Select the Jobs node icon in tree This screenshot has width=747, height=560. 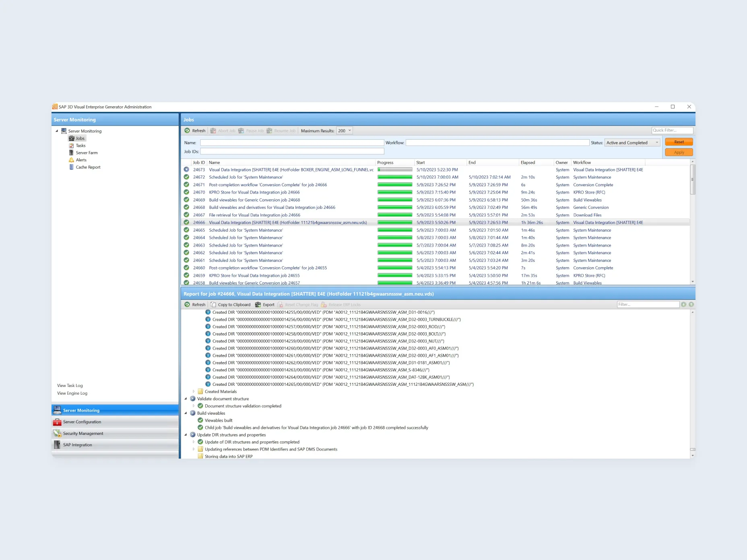[72, 138]
